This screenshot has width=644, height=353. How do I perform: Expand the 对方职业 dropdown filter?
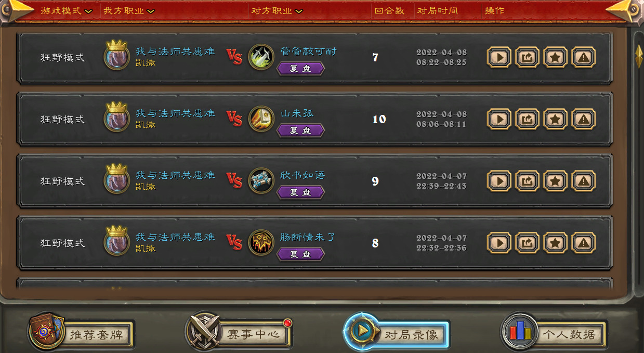pos(277,10)
